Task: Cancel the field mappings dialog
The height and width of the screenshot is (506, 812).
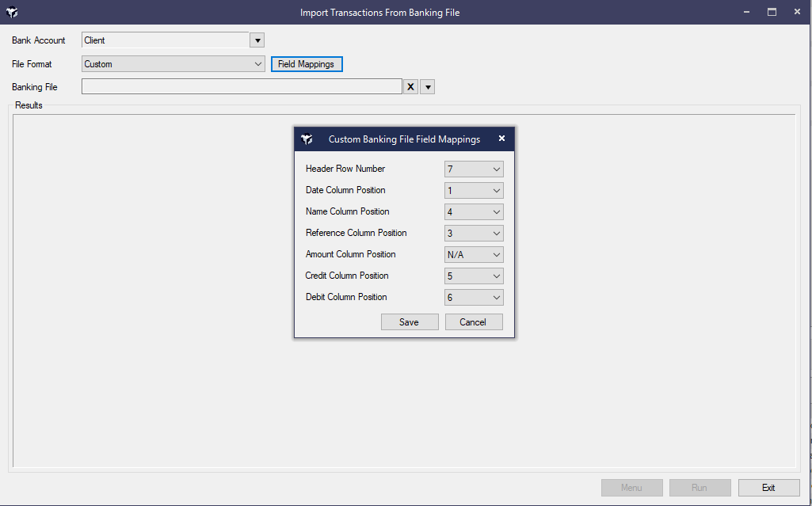Action: pyautogui.click(x=473, y=322)
